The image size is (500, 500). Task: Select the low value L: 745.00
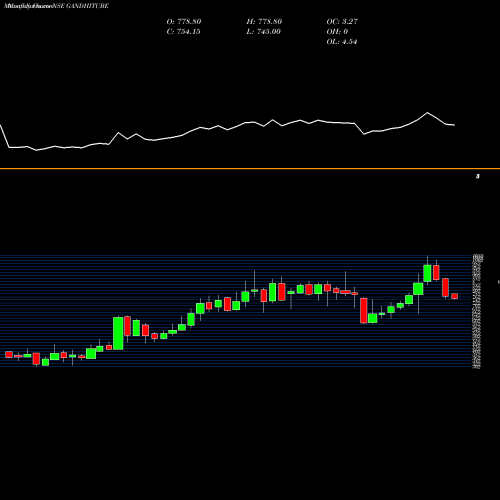pyautogui.click(x=263, y=32)
